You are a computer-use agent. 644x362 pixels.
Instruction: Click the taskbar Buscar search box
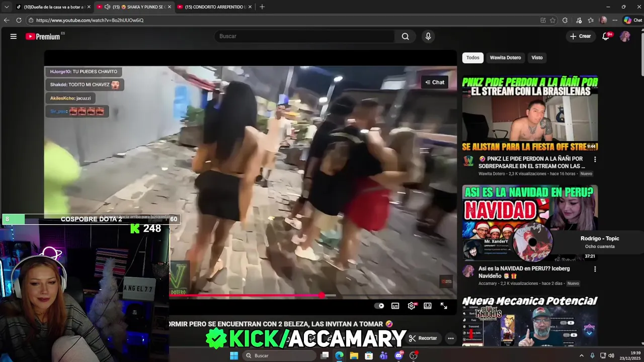coord(279,355)
